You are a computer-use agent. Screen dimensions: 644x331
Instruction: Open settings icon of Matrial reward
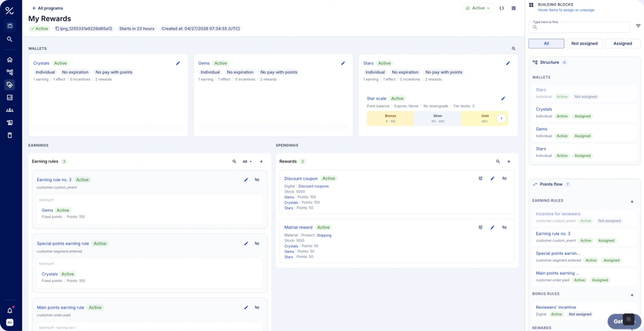tap(481, 227)
